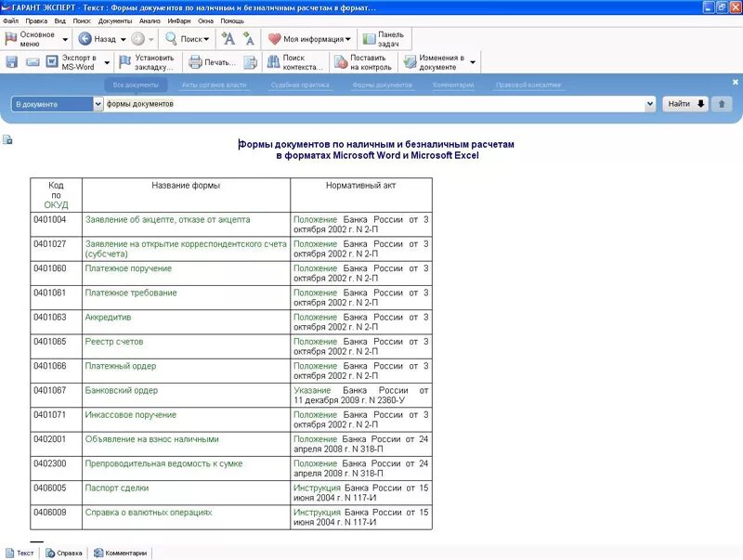Open the Паспорт сделки form link
Image resolution: width=743 pixels, height=560 pixels.
[117, 488]
